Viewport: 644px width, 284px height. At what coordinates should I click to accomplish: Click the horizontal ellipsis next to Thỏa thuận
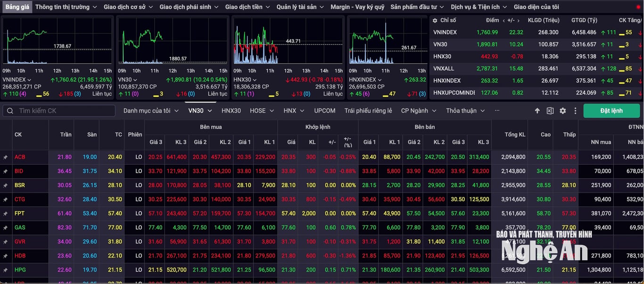click(x=497, y=110)
